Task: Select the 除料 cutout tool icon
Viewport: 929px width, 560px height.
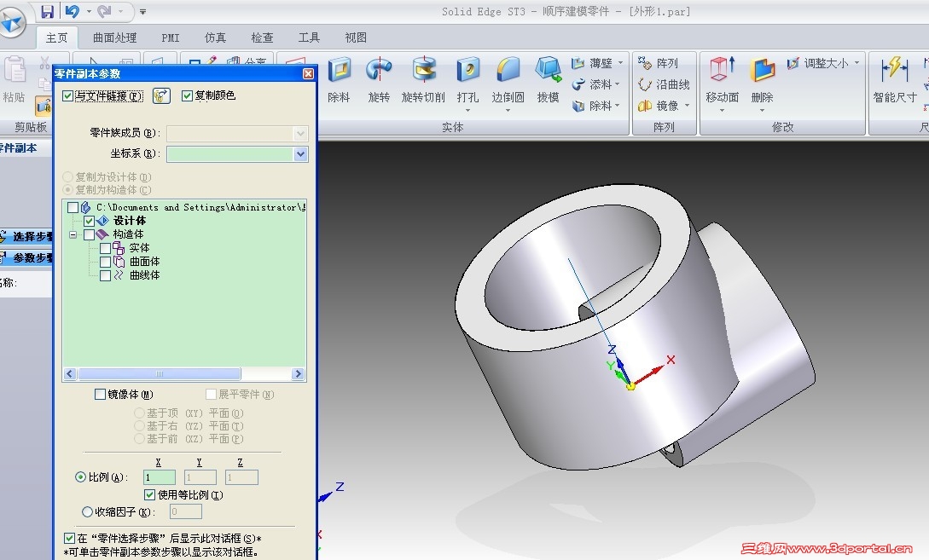Action: click(340, 70)
